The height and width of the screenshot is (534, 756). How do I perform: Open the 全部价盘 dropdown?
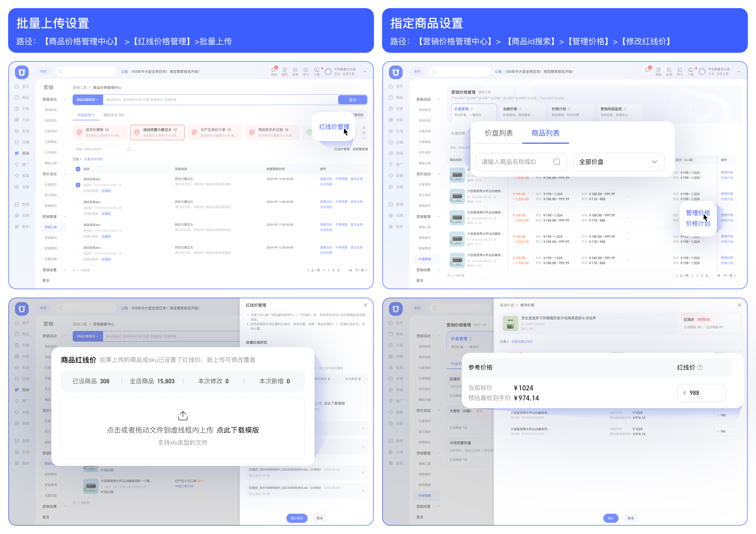(x=618, y=162)
